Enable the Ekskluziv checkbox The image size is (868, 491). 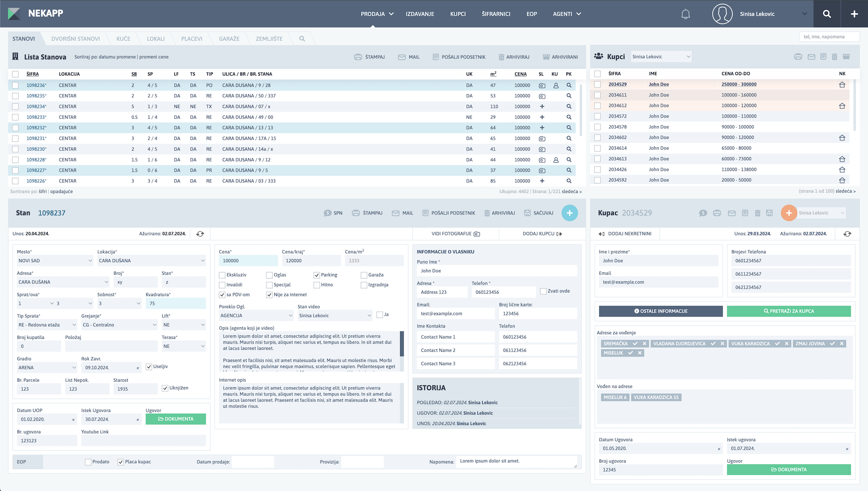point(222,275)
